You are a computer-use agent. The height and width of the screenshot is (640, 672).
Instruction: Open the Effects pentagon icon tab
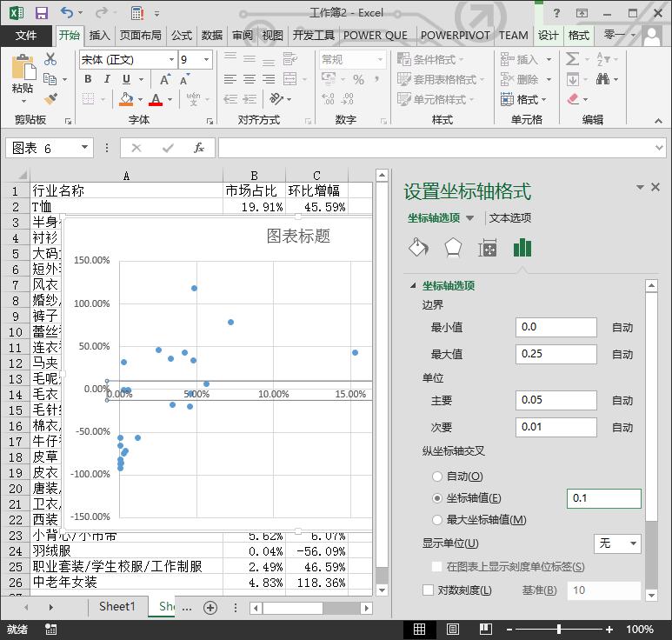coord(452,248)
